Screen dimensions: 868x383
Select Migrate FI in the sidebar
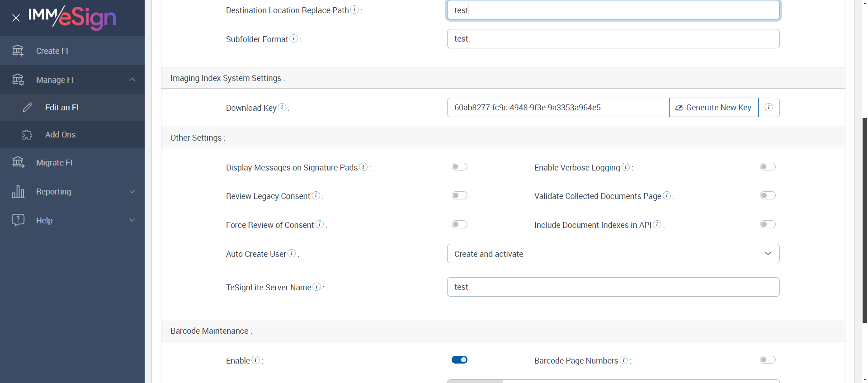click(x=54, y=163)
